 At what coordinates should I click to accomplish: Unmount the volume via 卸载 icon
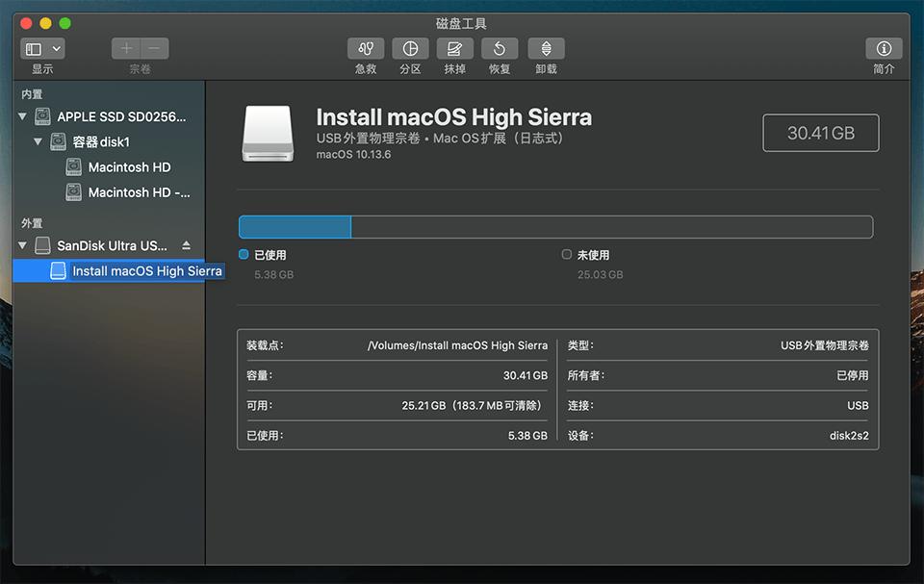pyautogui.click(x=545, y=48)
